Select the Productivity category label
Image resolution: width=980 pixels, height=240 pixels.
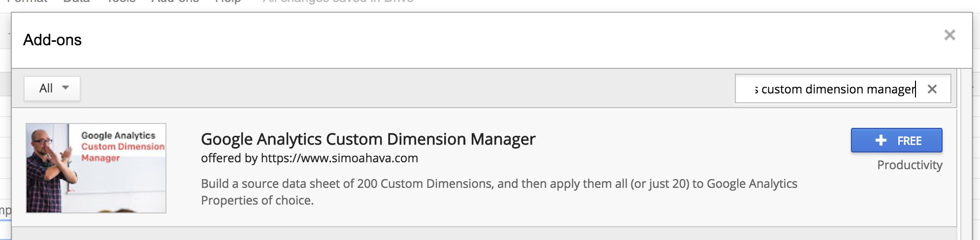click(910, 165)
